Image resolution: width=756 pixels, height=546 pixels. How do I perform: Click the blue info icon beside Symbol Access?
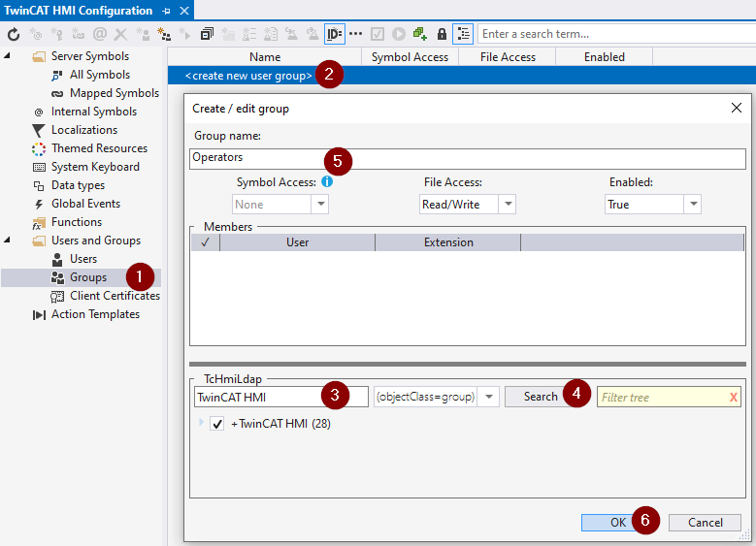tap(327, 181)
